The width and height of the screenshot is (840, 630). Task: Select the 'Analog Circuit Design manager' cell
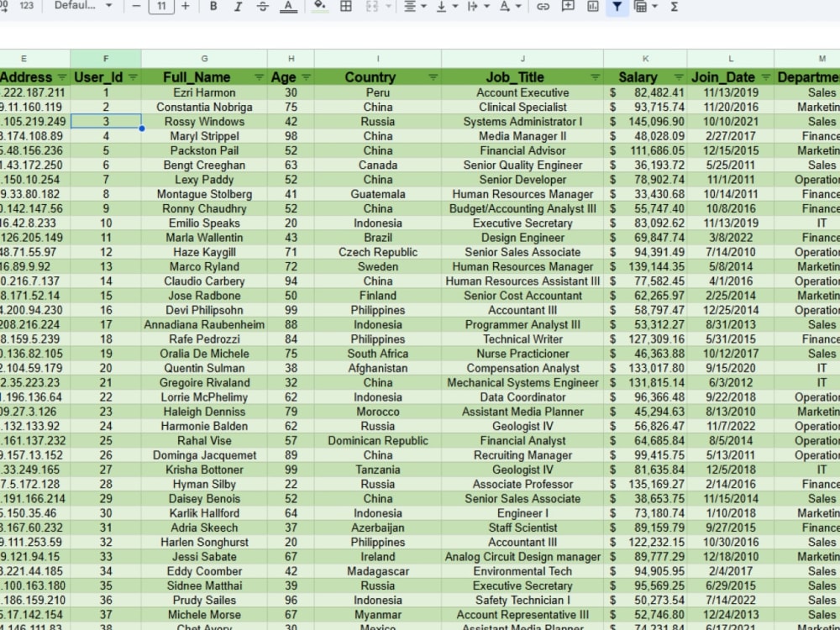[522, 557]
